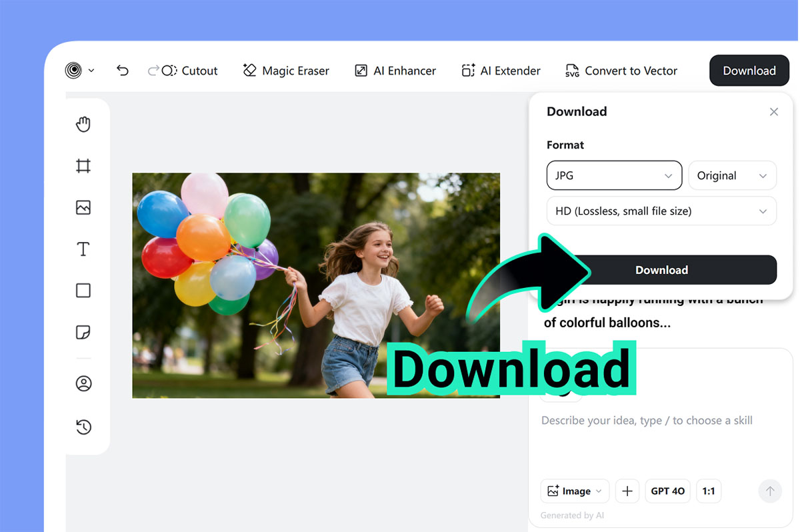Click the Undo arrow
The height and width of the screenshot is (532, 800).
(x=122, y=71)
